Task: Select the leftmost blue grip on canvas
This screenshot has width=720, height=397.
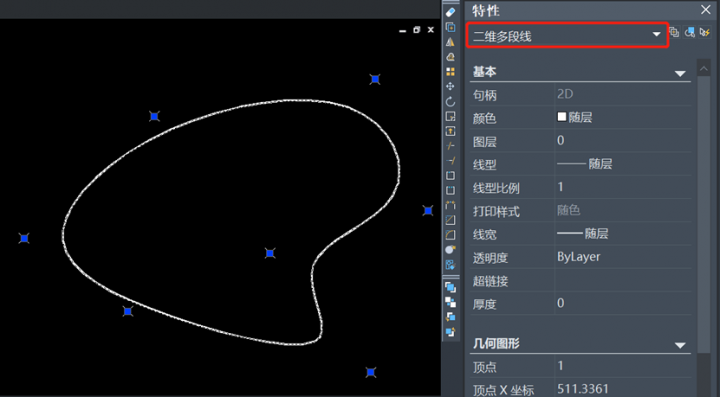Action: click(24, 238)
